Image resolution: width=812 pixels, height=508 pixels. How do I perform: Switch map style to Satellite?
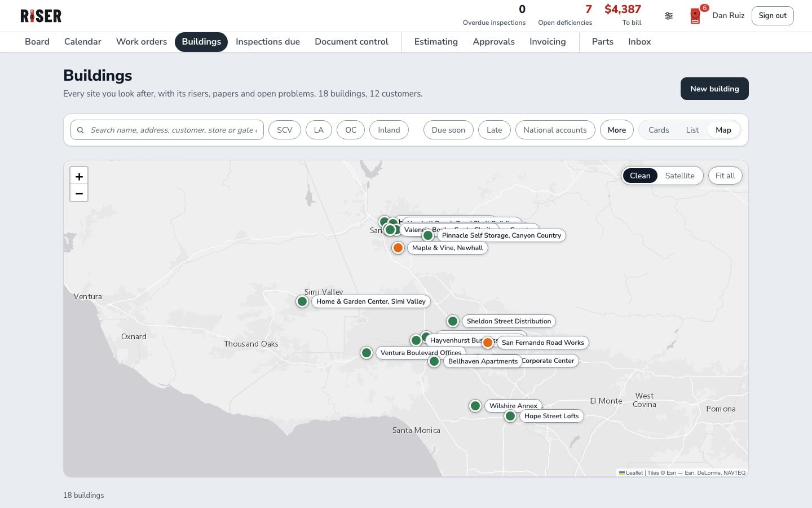coord(679,176)
